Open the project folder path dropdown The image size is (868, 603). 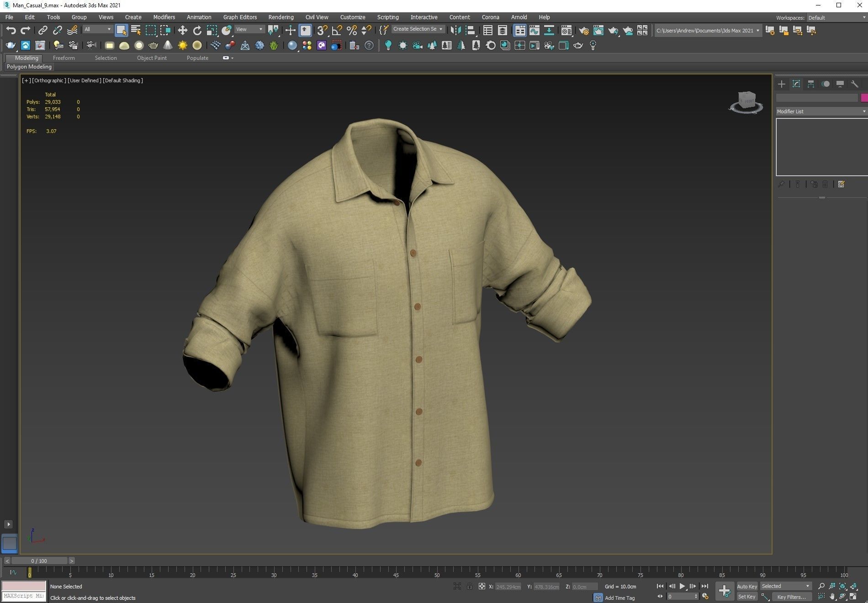(x=708, y=31)
